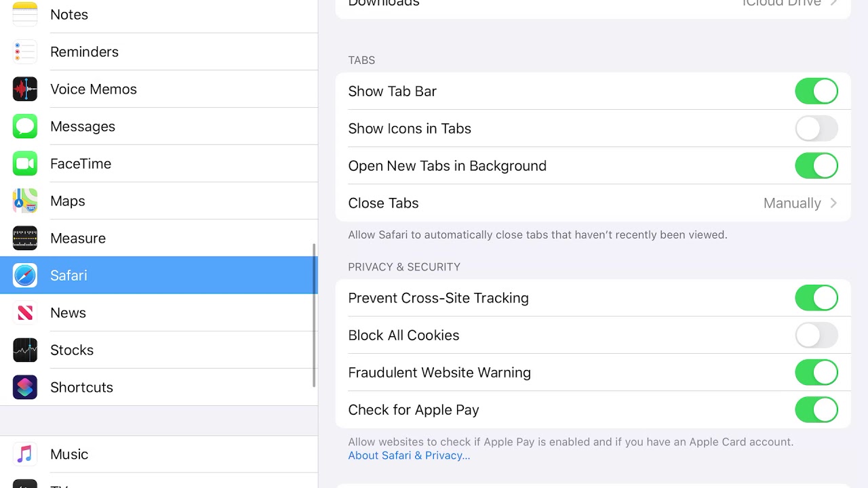Tap the Shortcuts app icon

coord(25,387)
